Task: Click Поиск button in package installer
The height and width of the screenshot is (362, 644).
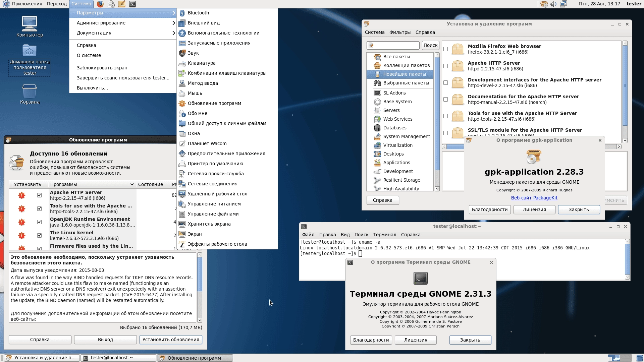Action: [x=430, y=45]
